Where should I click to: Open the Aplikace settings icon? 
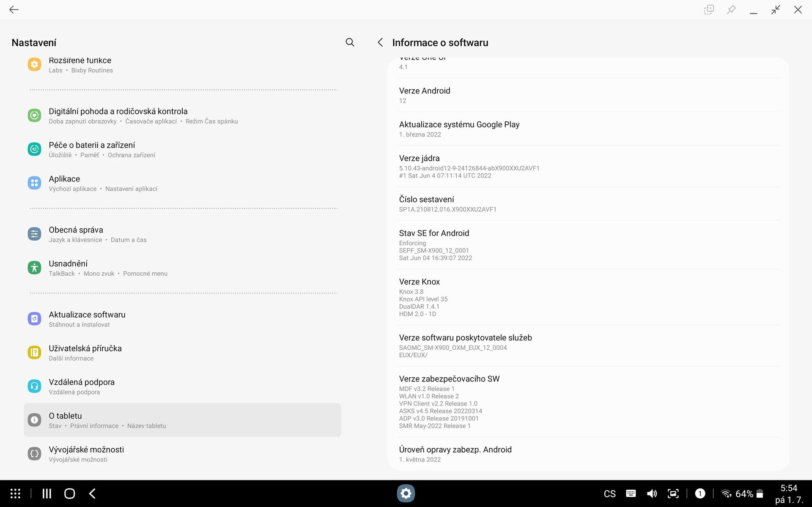[x=34, y=183]
